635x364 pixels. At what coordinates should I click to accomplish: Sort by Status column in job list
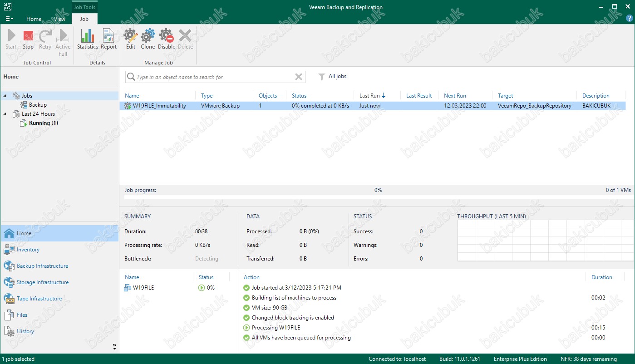click(x=299, y=96)
